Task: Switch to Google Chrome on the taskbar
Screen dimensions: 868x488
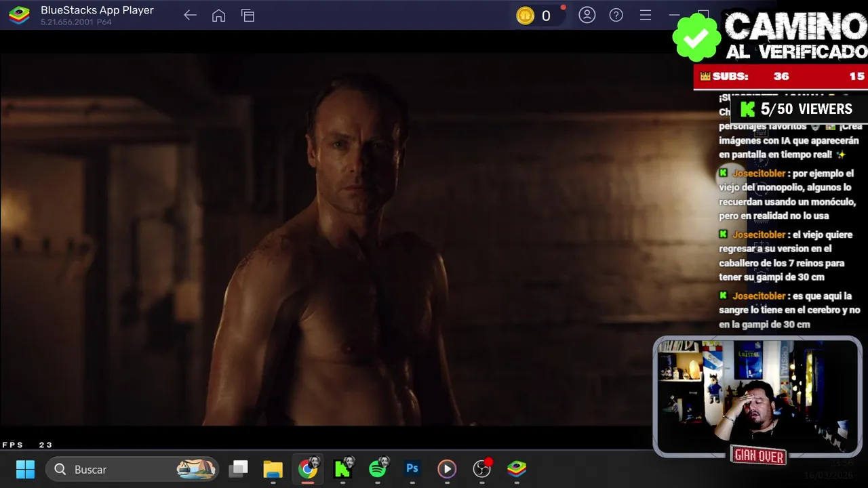Action: pos(308,468)
